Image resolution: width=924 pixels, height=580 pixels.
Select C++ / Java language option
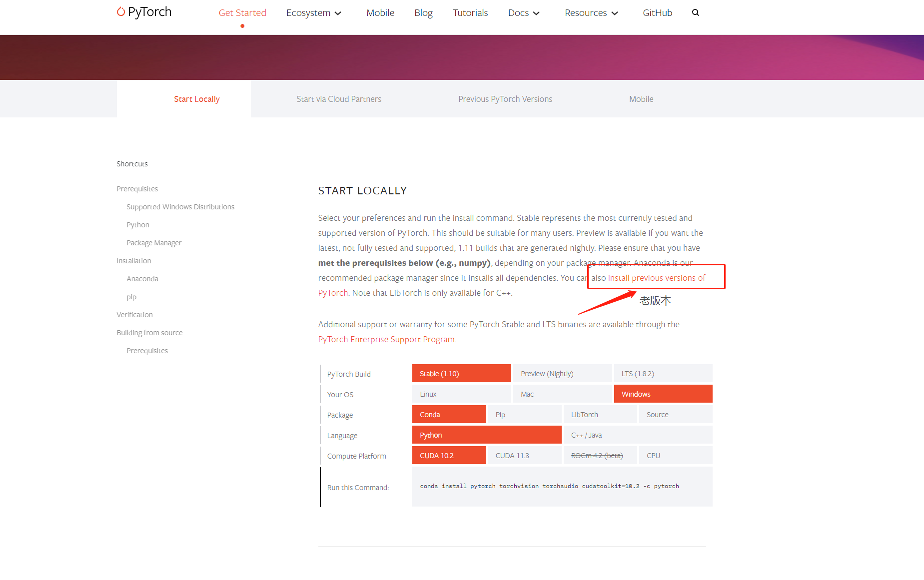click(638, 435)
